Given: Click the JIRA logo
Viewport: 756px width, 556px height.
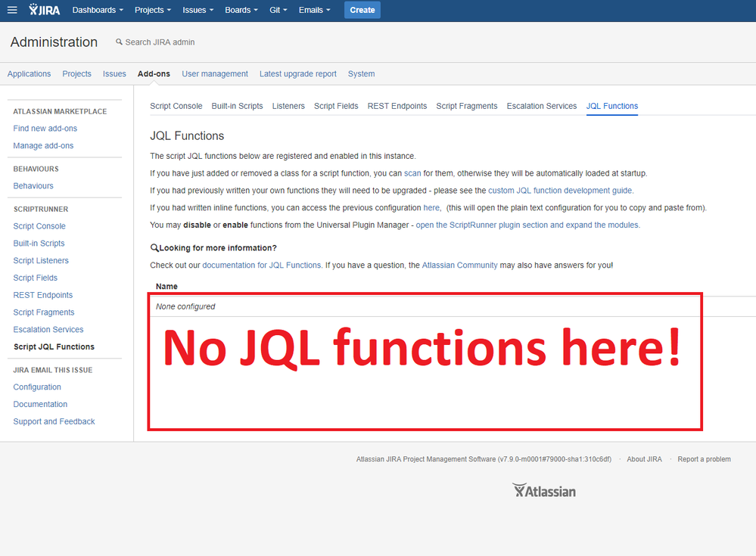Looking at the screenshot, I should pyautogui.click(x=45, y=10).
